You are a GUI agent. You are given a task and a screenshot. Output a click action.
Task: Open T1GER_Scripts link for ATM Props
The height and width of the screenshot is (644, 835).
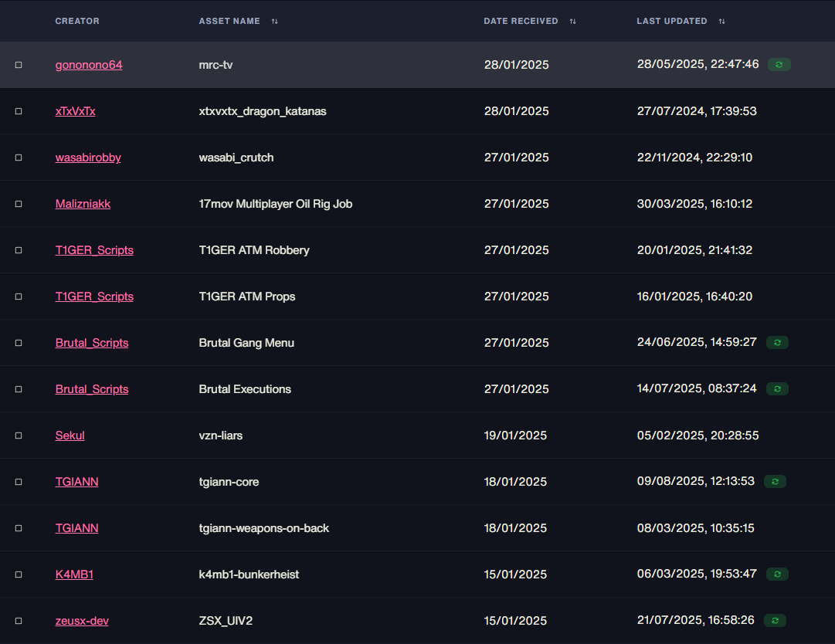[x=94, y=297]
